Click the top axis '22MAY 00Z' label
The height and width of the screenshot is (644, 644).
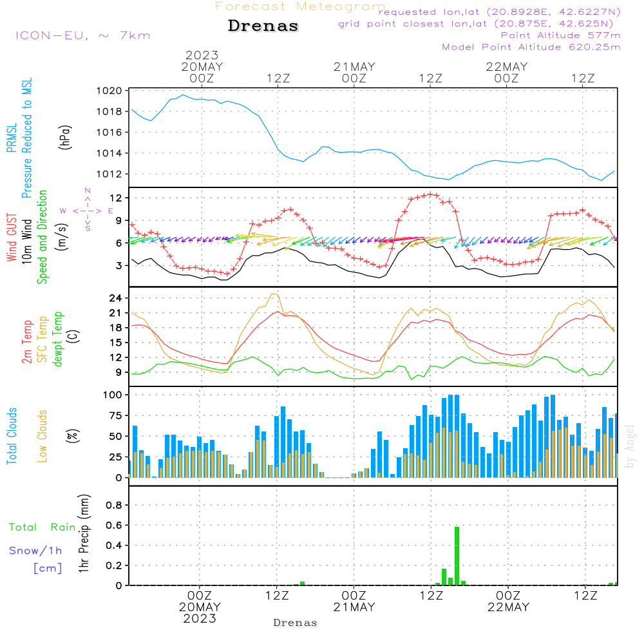click(x=506, y=72)
